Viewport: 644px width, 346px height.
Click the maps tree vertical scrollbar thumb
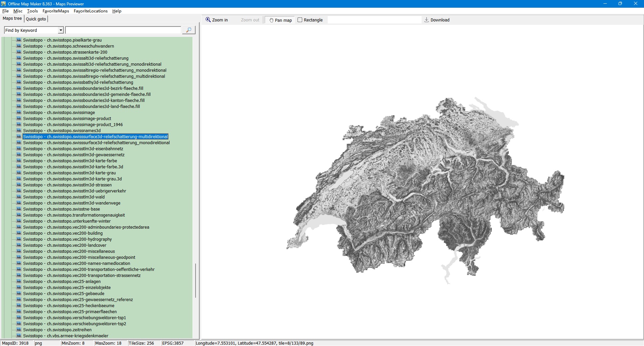coord(196,281)
